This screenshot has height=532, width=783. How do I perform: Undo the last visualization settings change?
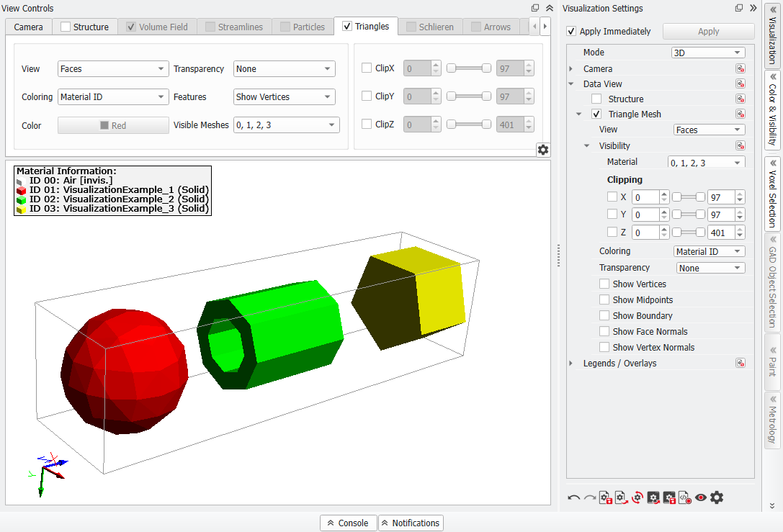coord(574,497)
